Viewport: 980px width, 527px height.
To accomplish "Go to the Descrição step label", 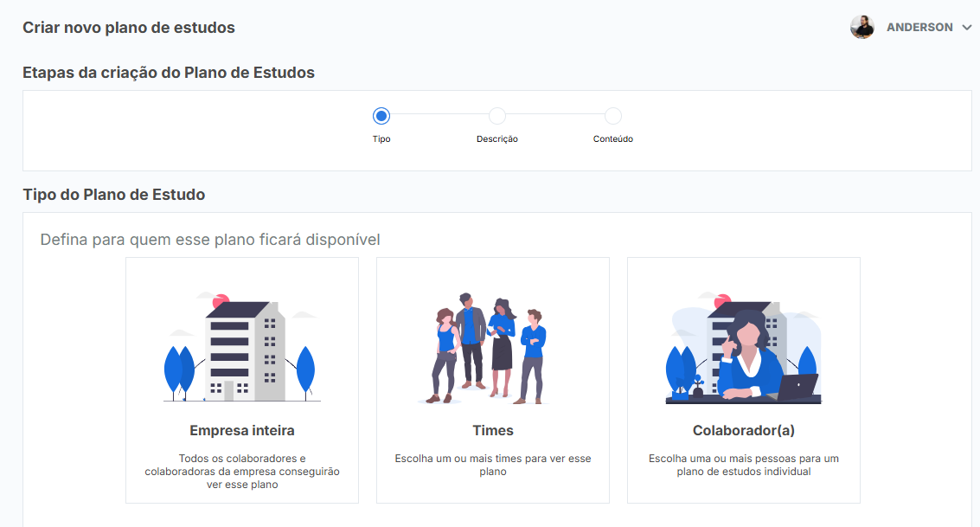I will click(x=497, y=139).
